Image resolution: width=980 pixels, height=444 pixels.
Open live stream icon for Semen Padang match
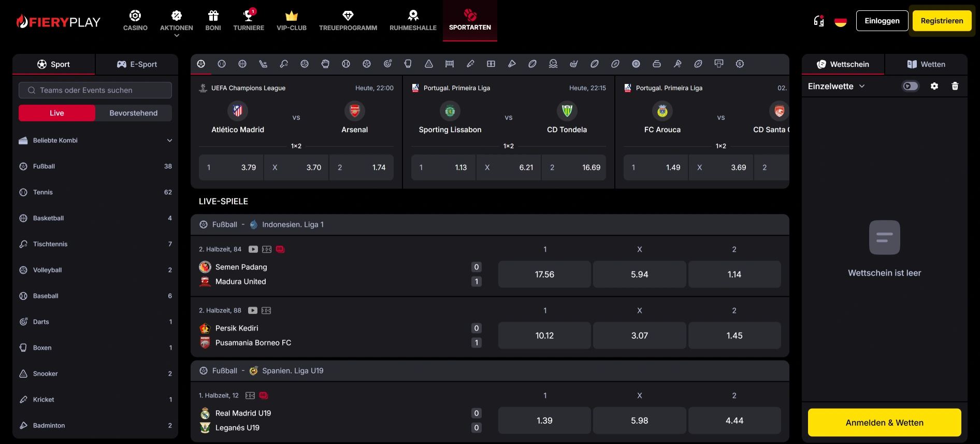[253, 249]
